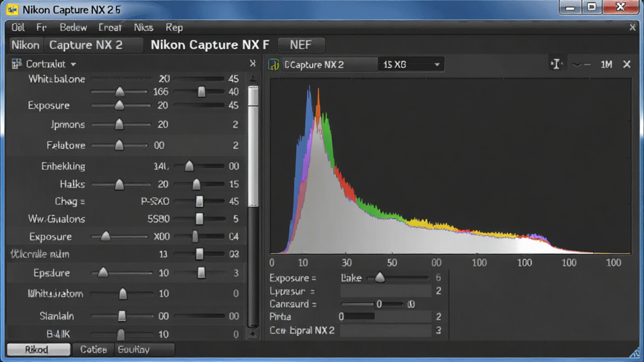Open the Niss menu

(x=143, y=28)
